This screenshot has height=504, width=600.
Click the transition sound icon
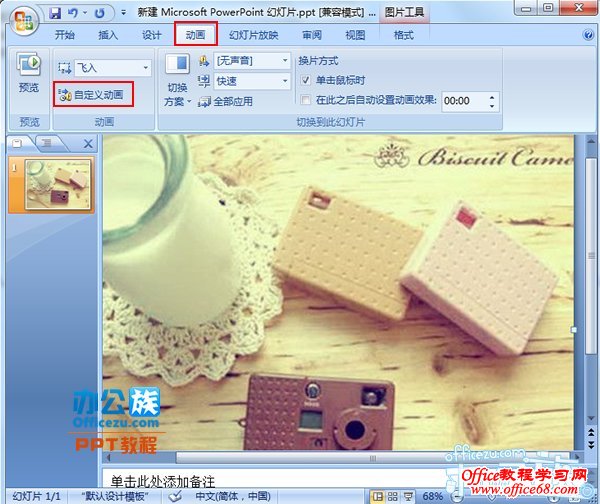tap(204, 61)
